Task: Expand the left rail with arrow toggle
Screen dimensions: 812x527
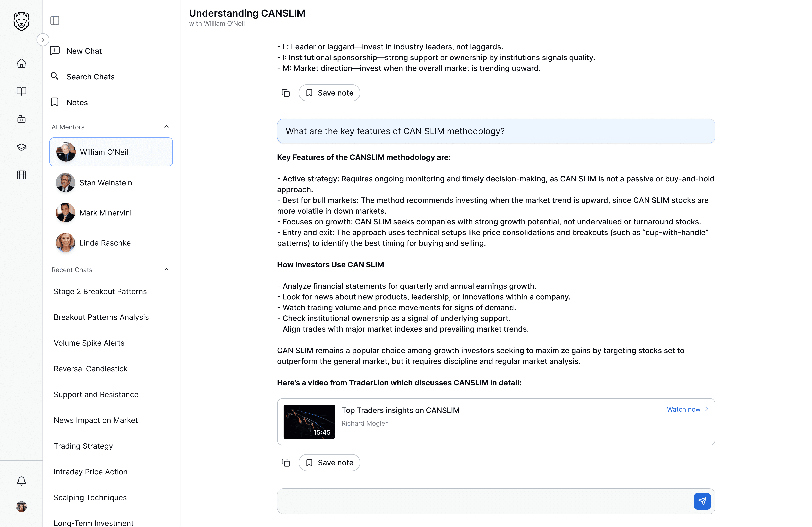Action: (x=43, y=40)
